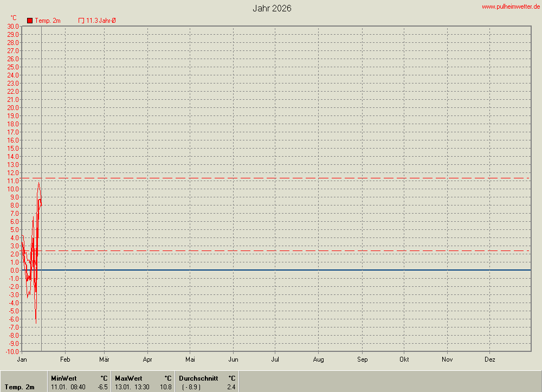This screenshot has width=542, height=392.
Task: Select the Feb label on the month axis
Action: click(65, 359)
